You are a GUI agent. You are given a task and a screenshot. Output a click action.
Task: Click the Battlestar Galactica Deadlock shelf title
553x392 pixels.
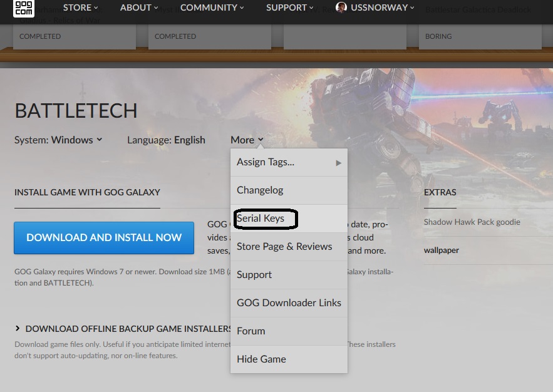[478, 9]
